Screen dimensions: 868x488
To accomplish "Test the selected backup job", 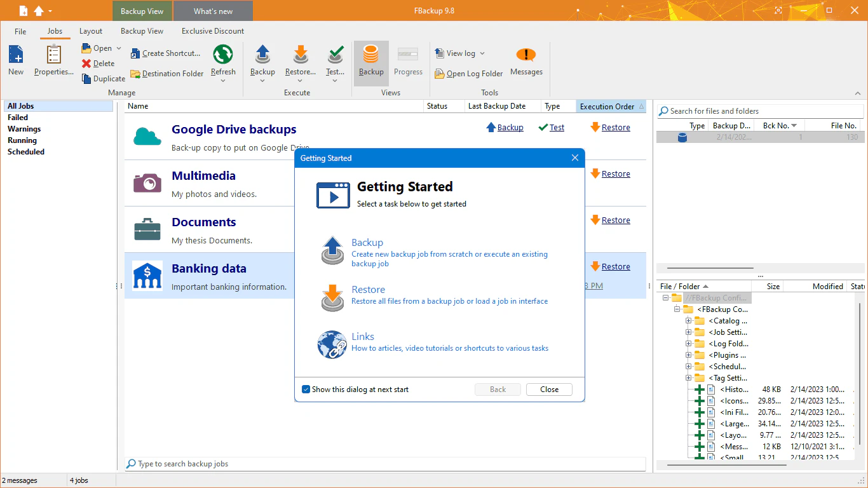I will (334, 60).
